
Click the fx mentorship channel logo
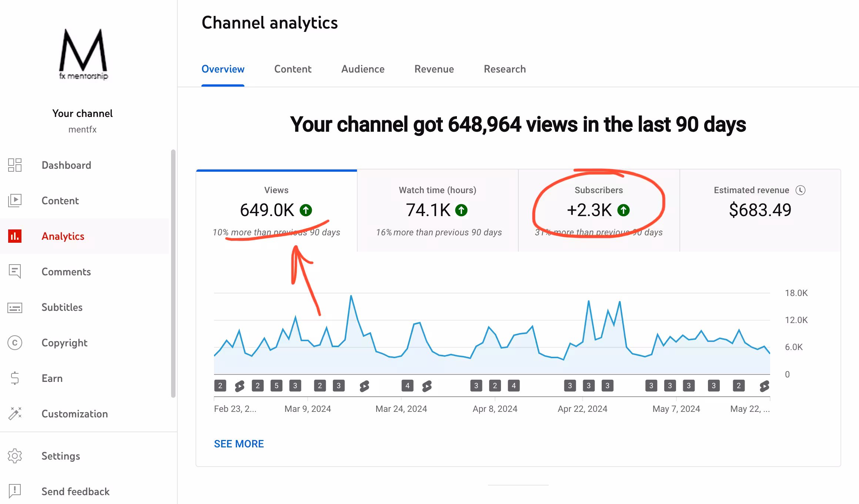pyautogui.click(x=83, y=54)
